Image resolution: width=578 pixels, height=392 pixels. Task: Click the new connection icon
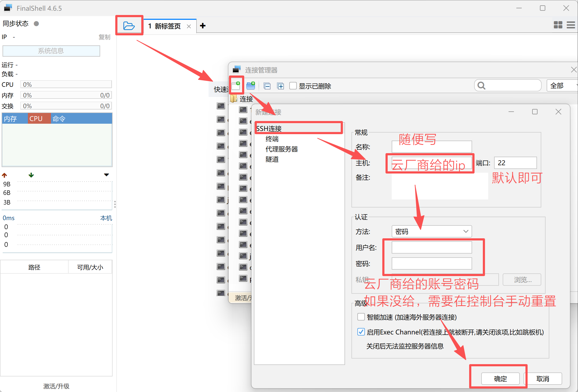(236, 85)
